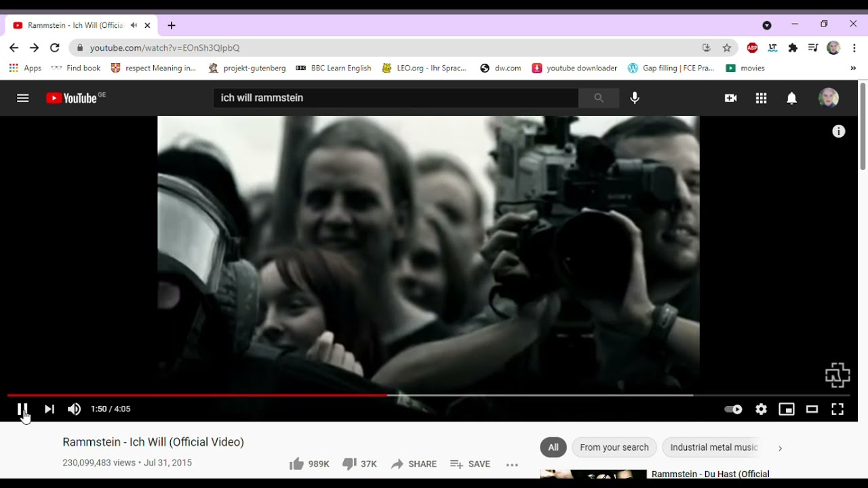Open movies bookmark
868x488 pixels.
point(745,68)
